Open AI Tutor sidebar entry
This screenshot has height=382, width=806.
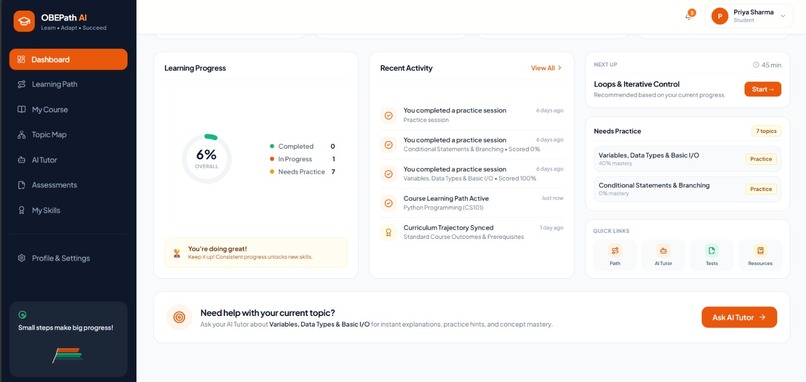[68, 160]
